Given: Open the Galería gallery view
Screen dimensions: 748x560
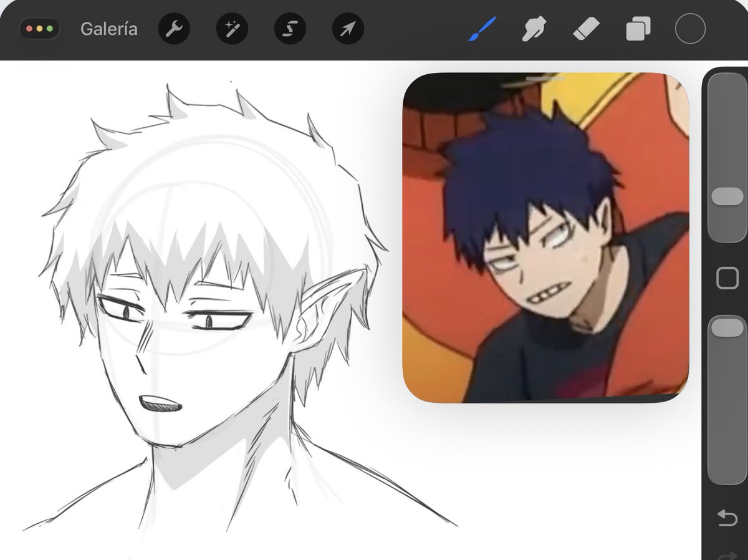Looking at the screenshot, I should click(x=109, y=29).
